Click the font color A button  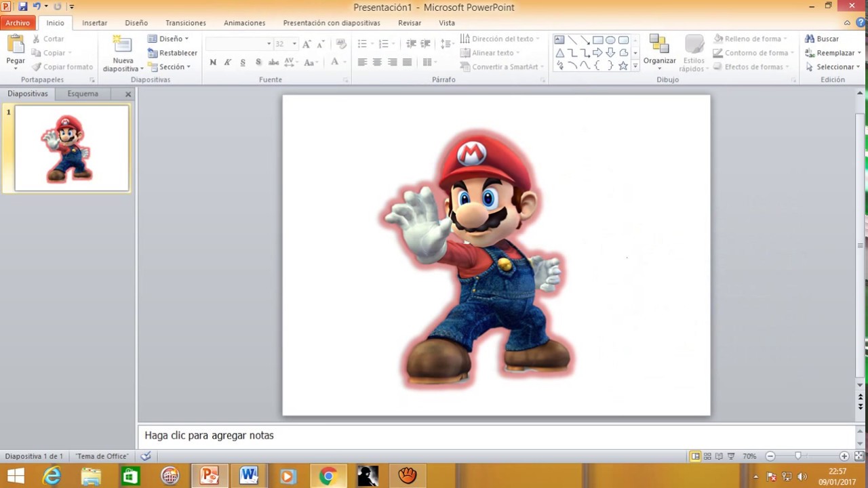(x=334, y=62)
